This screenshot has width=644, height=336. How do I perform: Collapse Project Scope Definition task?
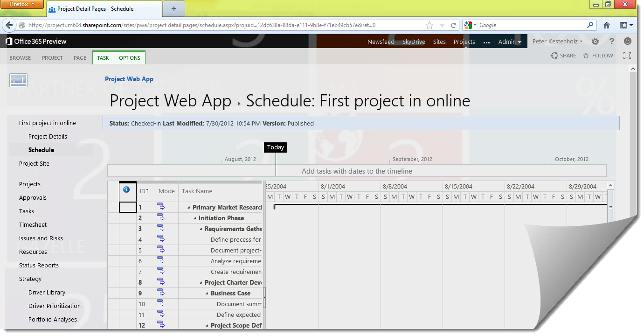tap(207, 326)
